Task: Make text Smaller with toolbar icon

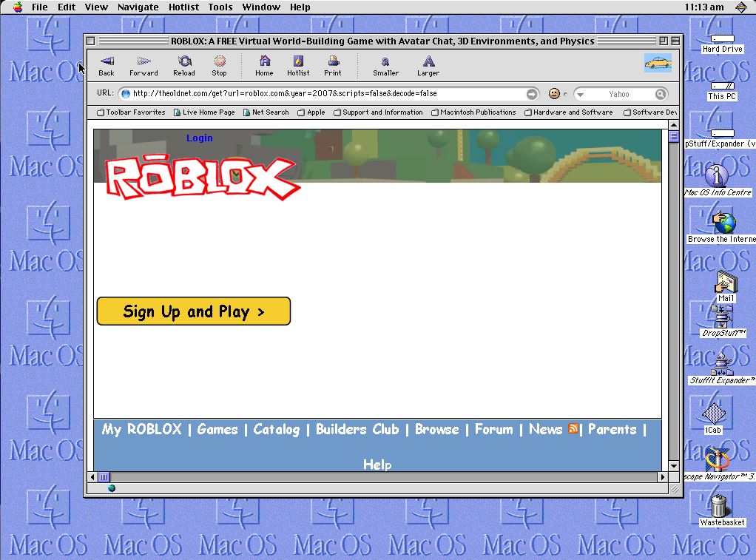Action: [x=385, y=62]
